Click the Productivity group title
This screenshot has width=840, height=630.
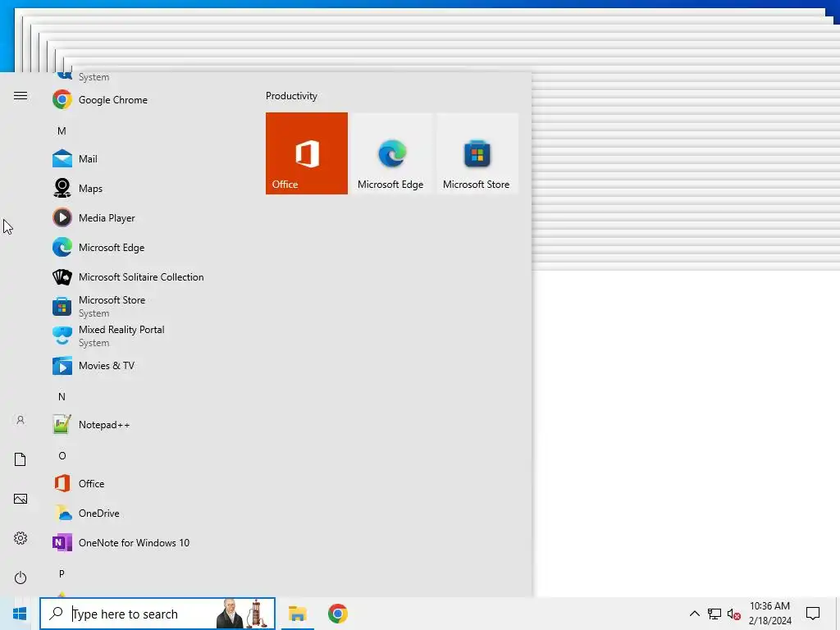point(291,96)
